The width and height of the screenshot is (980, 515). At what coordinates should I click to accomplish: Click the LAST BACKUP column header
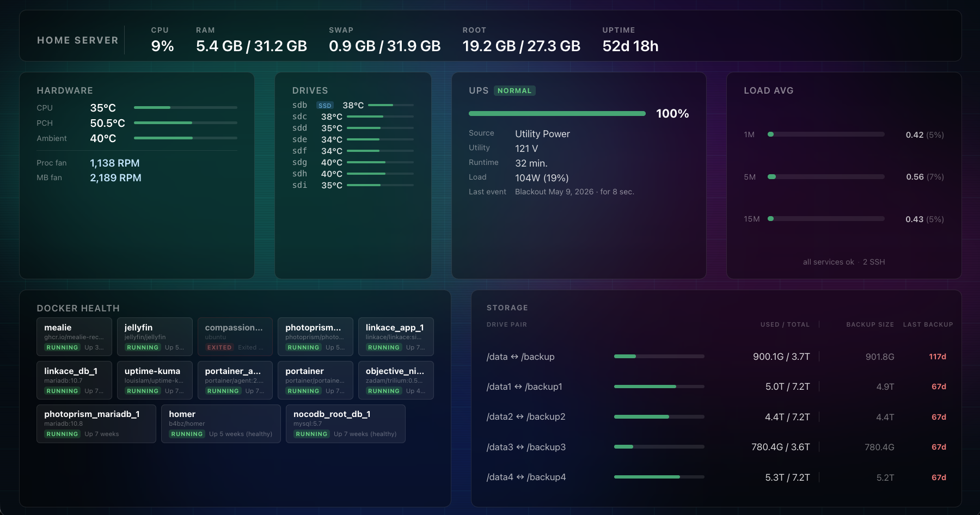928,324
